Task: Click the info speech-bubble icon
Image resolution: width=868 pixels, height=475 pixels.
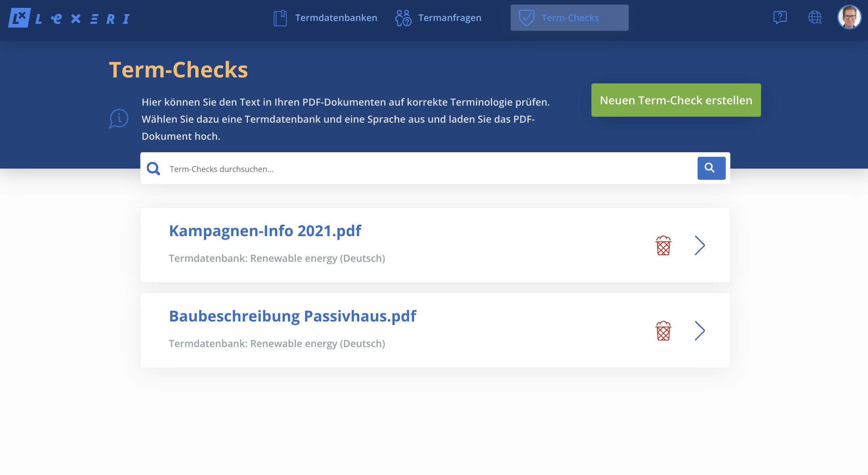Action: (119, 119)
